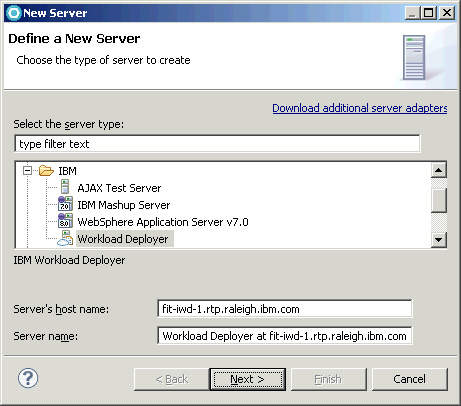
Task: Click the New Server title bar icon
Action: [x=14, y=13]
